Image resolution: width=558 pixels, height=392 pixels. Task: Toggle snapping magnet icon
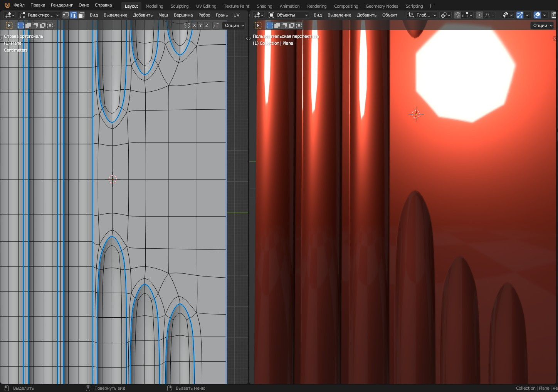457,15
